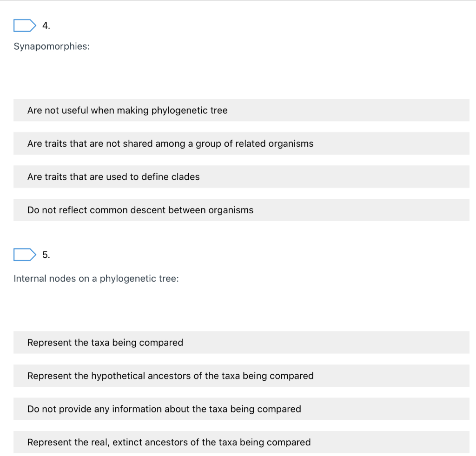This screenshot has height=456, width=476.
Task: Pick 'Do not reflect common descent between organisms'
Action: click(241, 210)
